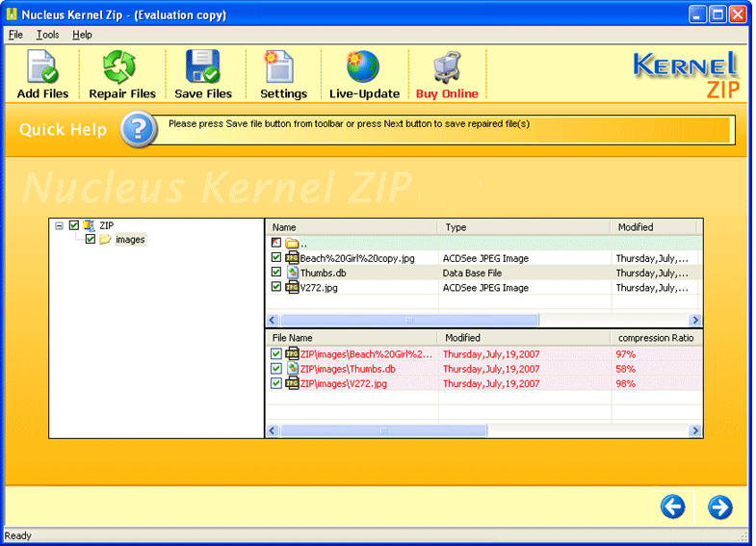Click the Ready status bar text
The image size is (756, 546).
click(18, 535)
